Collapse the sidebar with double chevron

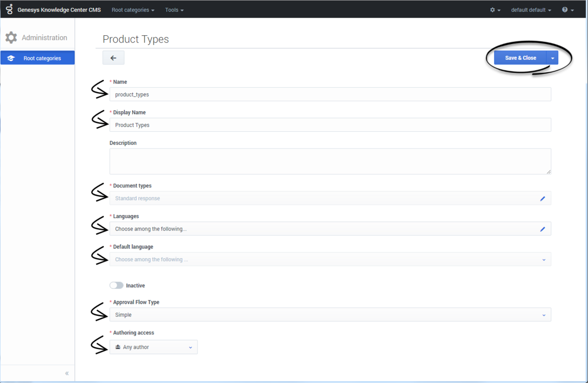(x=67, y=373)
